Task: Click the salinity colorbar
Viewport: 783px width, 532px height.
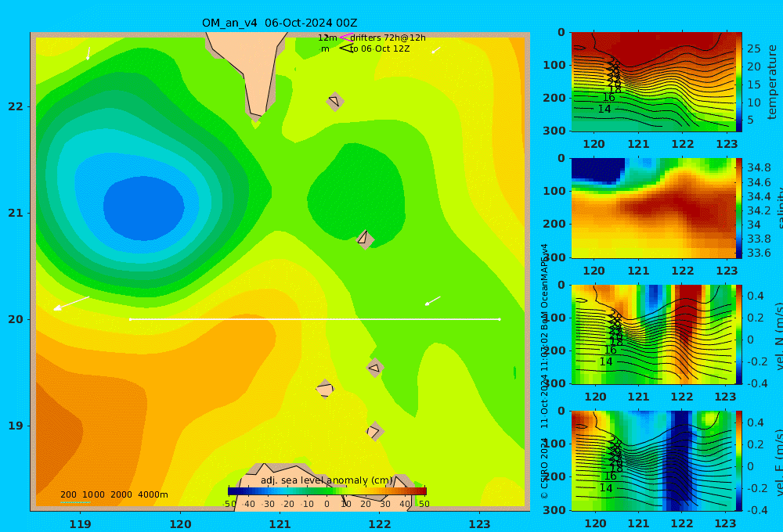Action: pos(739,208)
